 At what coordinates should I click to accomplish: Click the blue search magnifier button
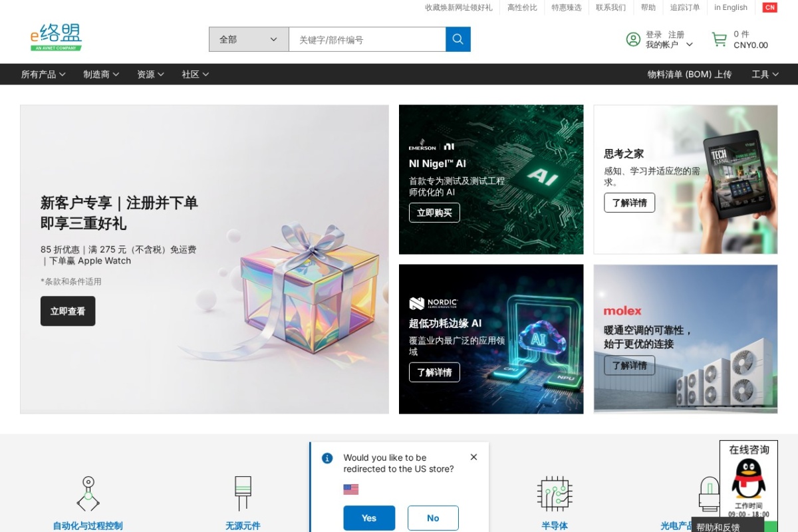458,39
